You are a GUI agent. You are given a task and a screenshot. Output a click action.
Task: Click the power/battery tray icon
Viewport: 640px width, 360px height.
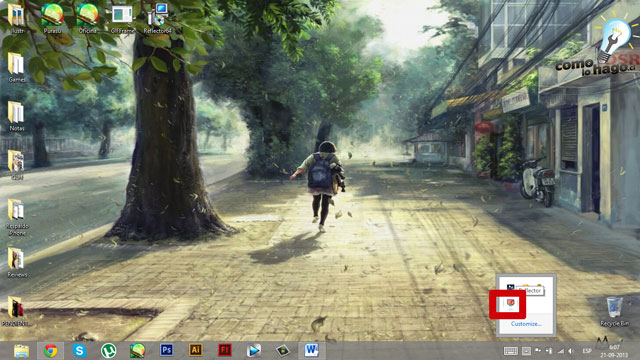tap(549, 351)
